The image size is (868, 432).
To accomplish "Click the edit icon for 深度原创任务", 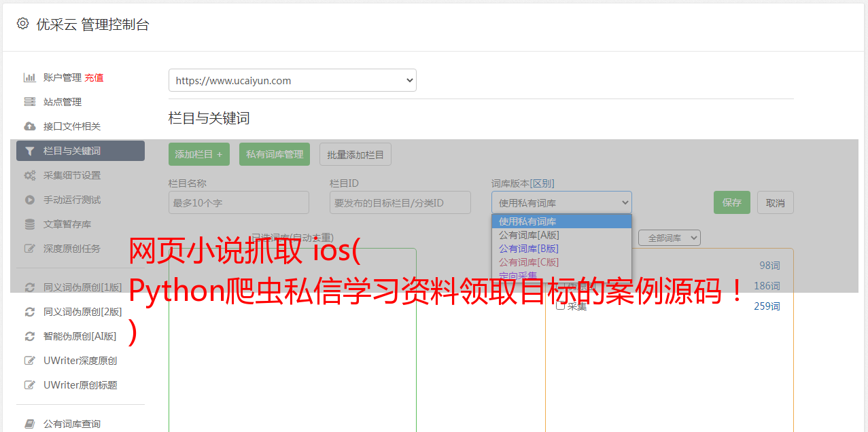I will pos(29,249).
